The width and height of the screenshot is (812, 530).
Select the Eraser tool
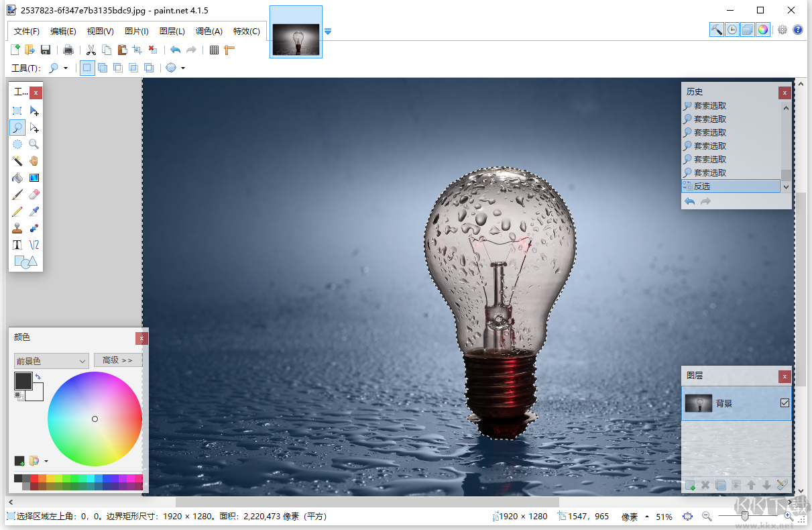pyautogui.click(x=34, y=194)
